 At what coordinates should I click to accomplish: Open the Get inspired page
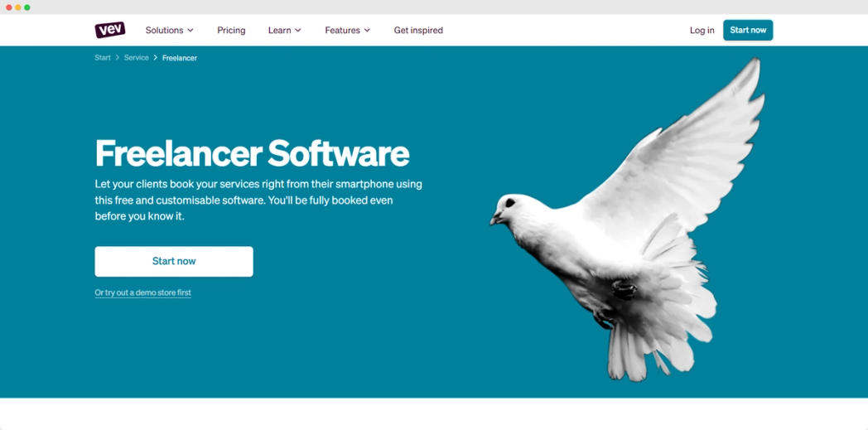coord(418,31)
